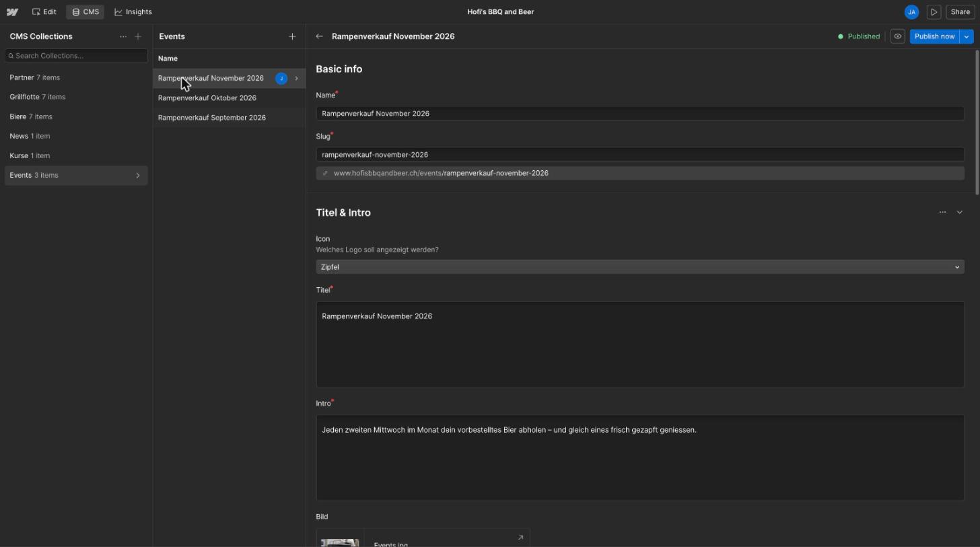Click the Share button
Image resolution: width=980 pixels, height=547 pixels.
coord(960,12)
